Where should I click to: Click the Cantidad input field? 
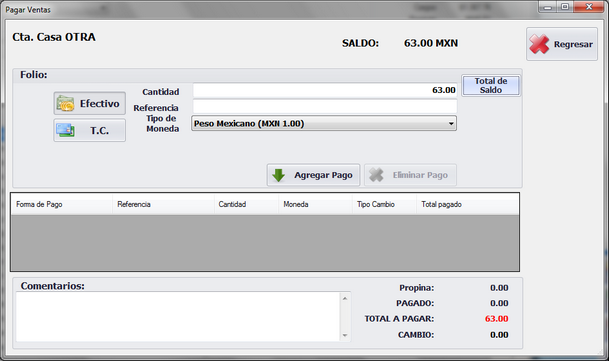[325, 90]
